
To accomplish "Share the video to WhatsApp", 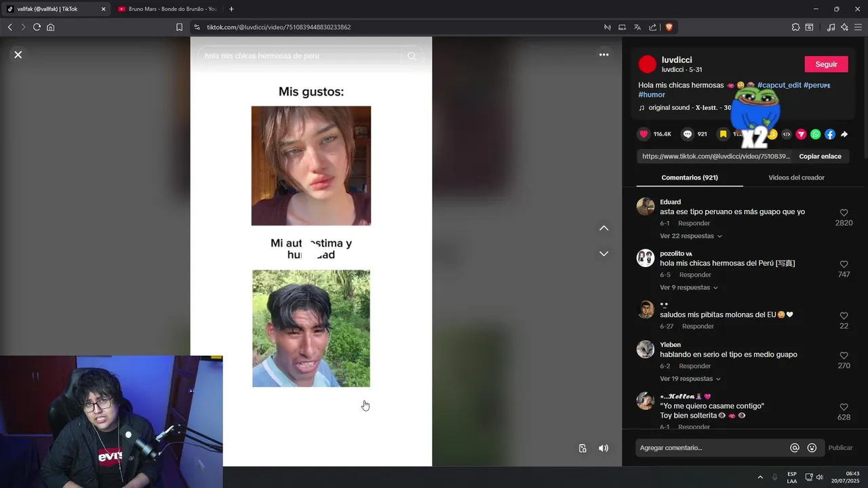I will [x=815, y=134].
